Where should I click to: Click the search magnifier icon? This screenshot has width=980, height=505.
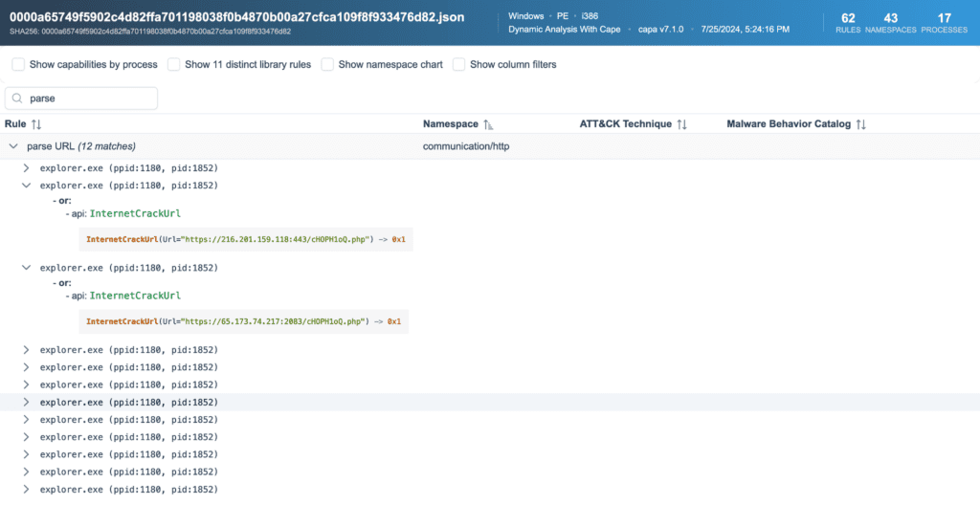(x=17, y=99)
